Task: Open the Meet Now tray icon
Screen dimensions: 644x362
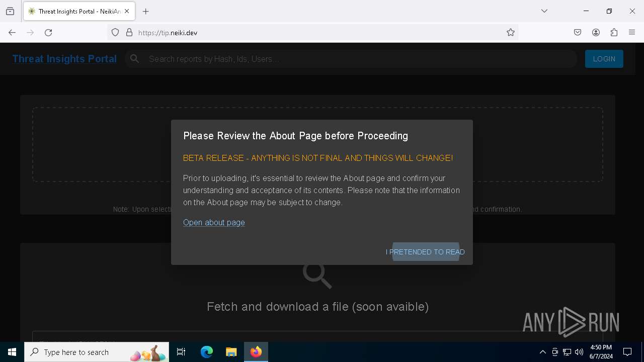Action: tap(555, 352)
